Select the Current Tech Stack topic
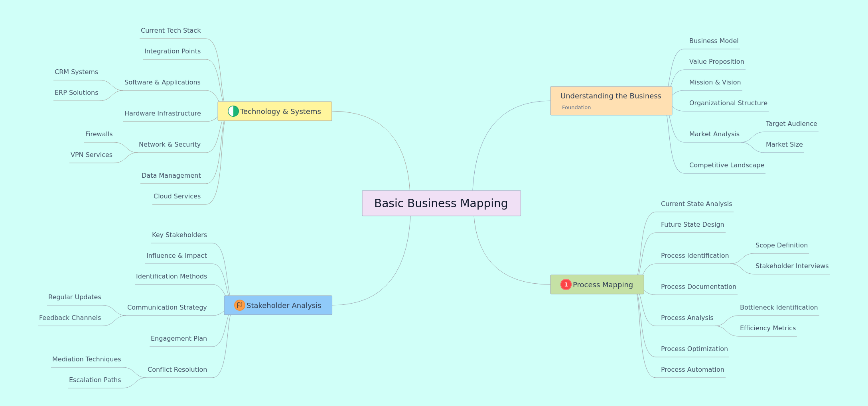 click(x=171, y=31)
